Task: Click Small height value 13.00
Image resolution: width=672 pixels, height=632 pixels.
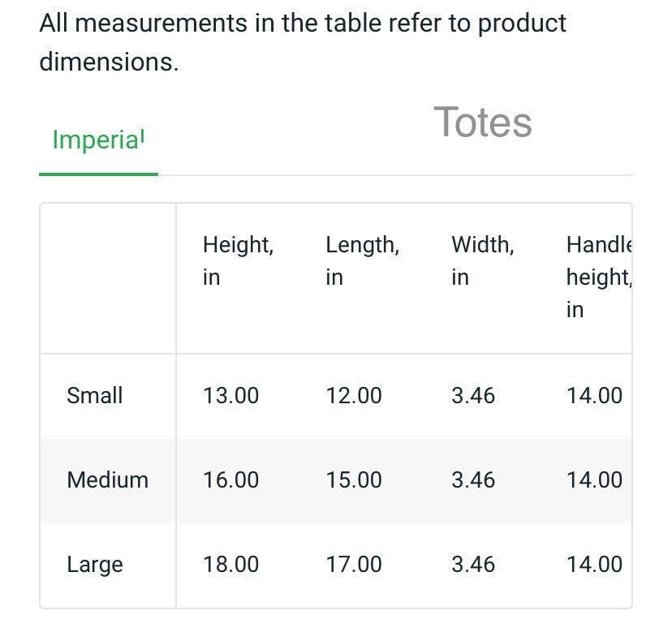Action: pyautogui.click(x=230, y=395)
